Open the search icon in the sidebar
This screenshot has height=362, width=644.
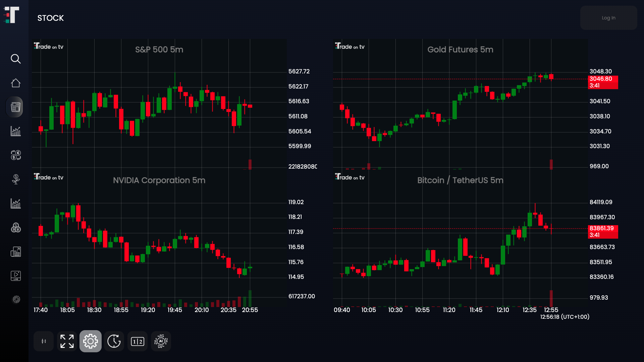point(15,59)
